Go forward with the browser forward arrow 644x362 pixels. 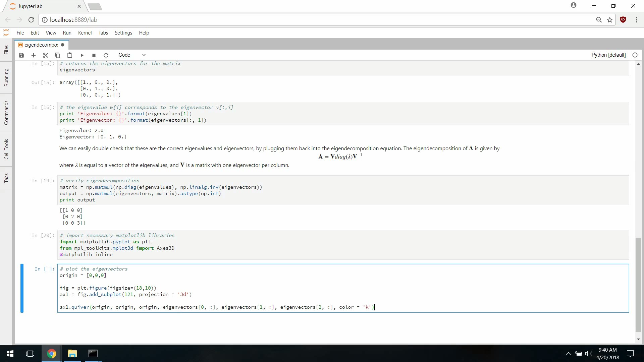point(19,20)
